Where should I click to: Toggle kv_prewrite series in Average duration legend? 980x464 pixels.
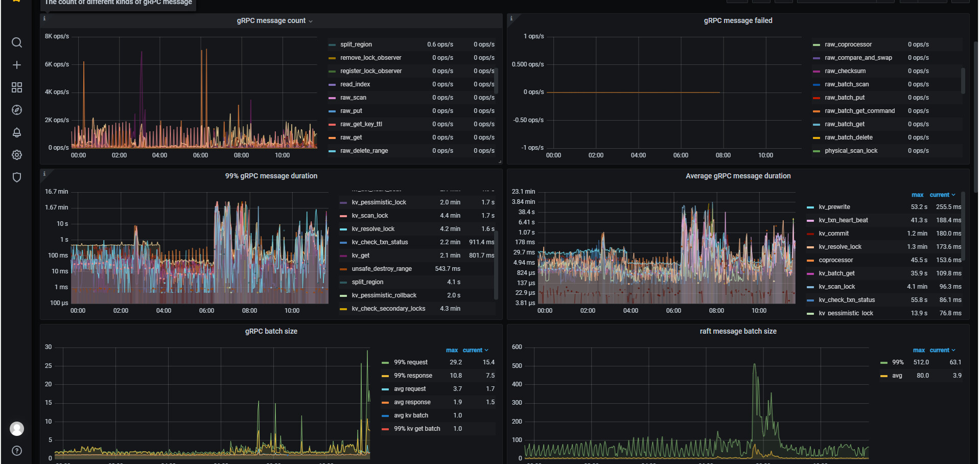pos(834,207)
